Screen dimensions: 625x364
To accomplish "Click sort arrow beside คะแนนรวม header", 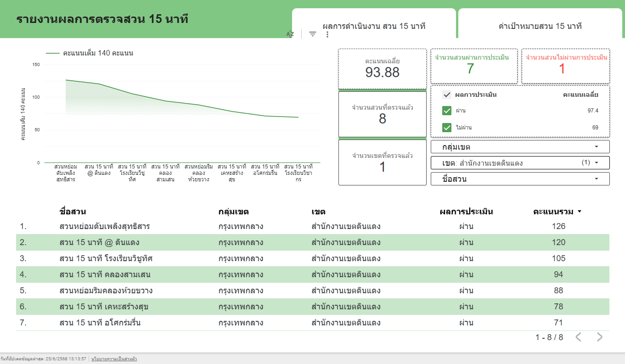I will click(580, 212).
